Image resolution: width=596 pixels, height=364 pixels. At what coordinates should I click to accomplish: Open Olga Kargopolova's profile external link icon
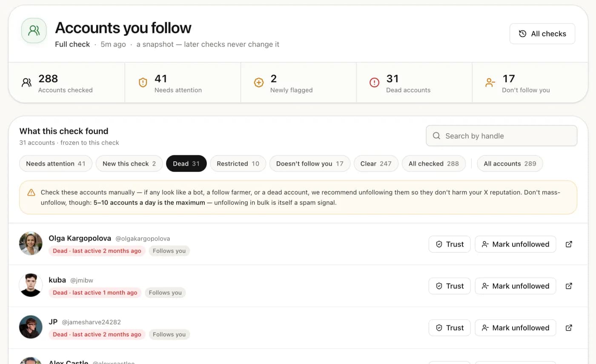[x=569, y=244]
